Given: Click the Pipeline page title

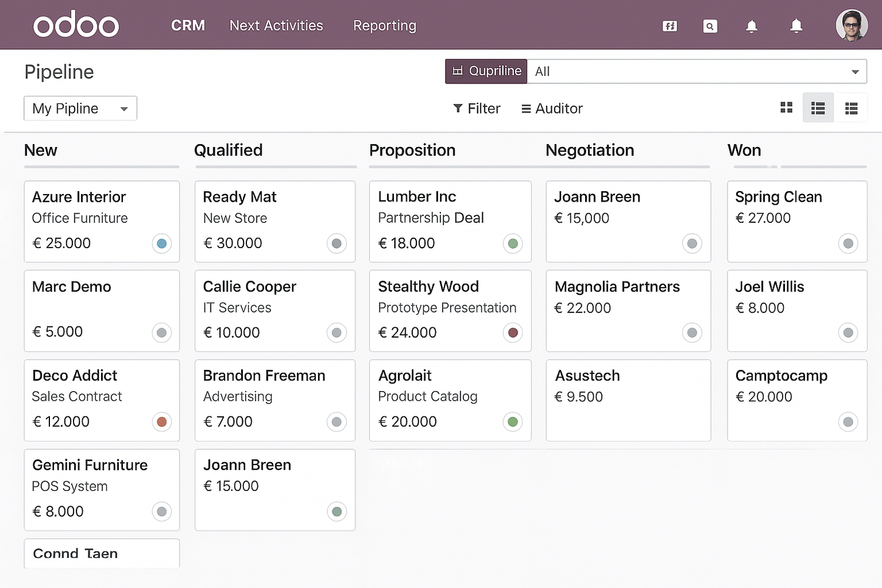Looking at the screenshot, I should click(x=59, y=72).
